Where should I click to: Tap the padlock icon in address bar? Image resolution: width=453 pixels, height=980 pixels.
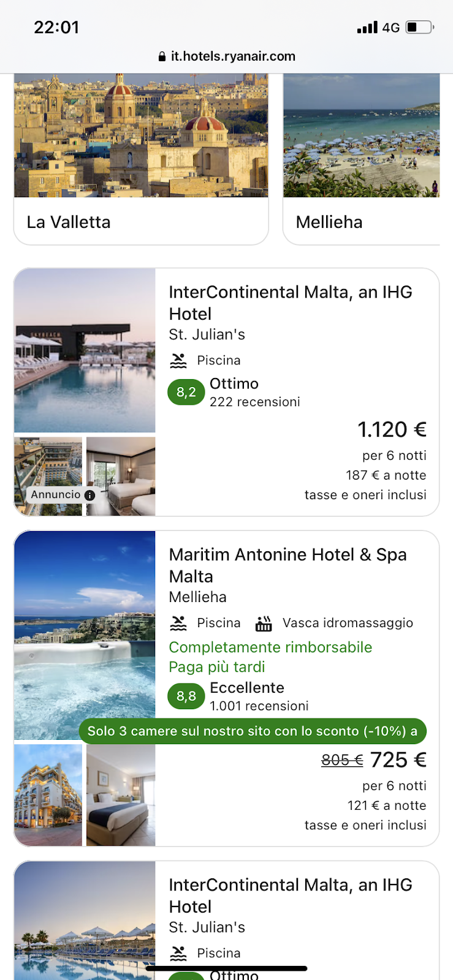(x=162, y=57)
